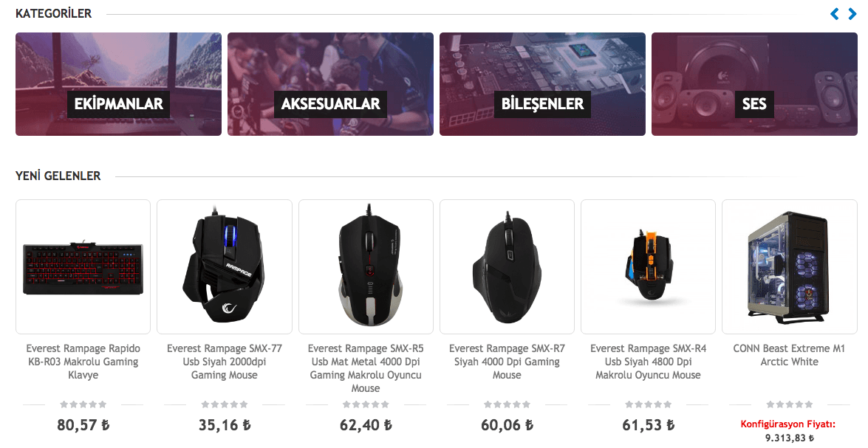Open Everest Rampage SMX-R5 title link
The height and width of the screenshot is (448, 868).
point(366,368)
